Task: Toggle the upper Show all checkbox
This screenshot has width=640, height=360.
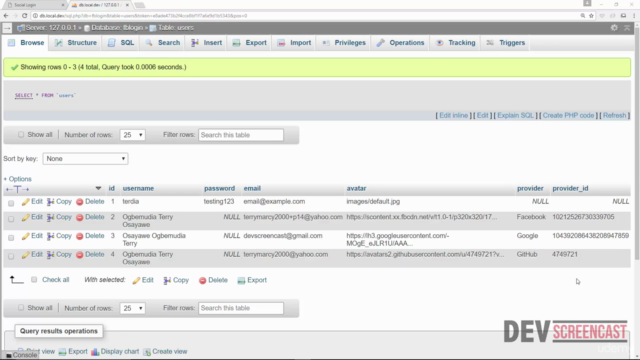Action: [21, 134]
